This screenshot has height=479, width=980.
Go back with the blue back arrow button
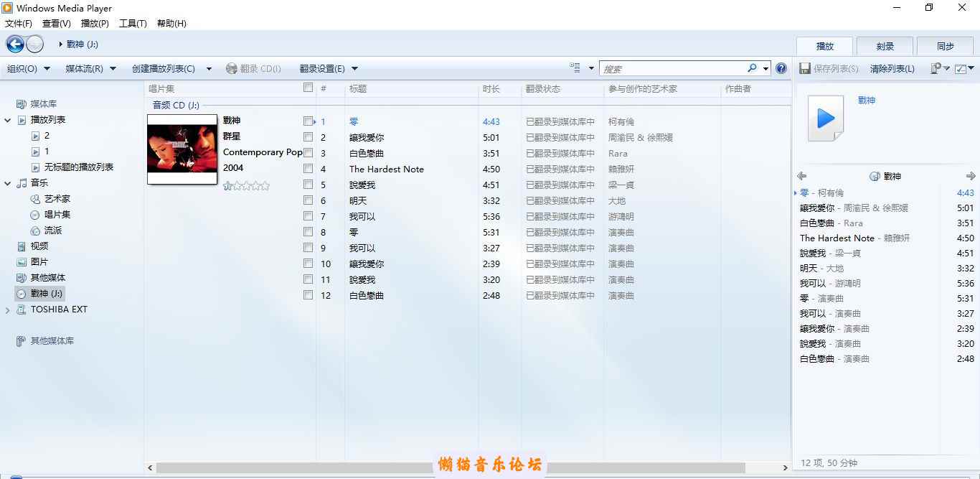click(x=15, y=45)
